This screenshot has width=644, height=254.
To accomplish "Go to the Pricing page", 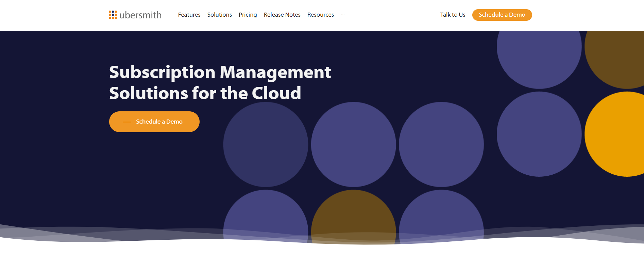I will point(248,15).
